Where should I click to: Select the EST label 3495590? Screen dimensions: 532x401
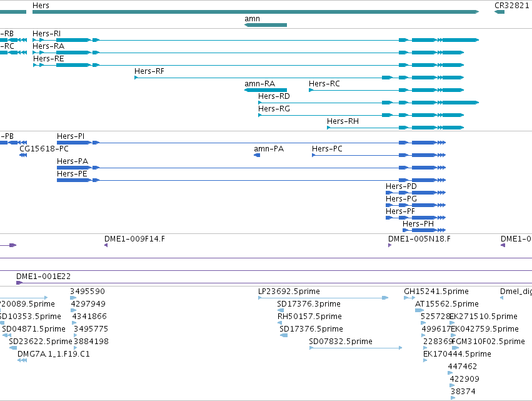coord(88,292)
